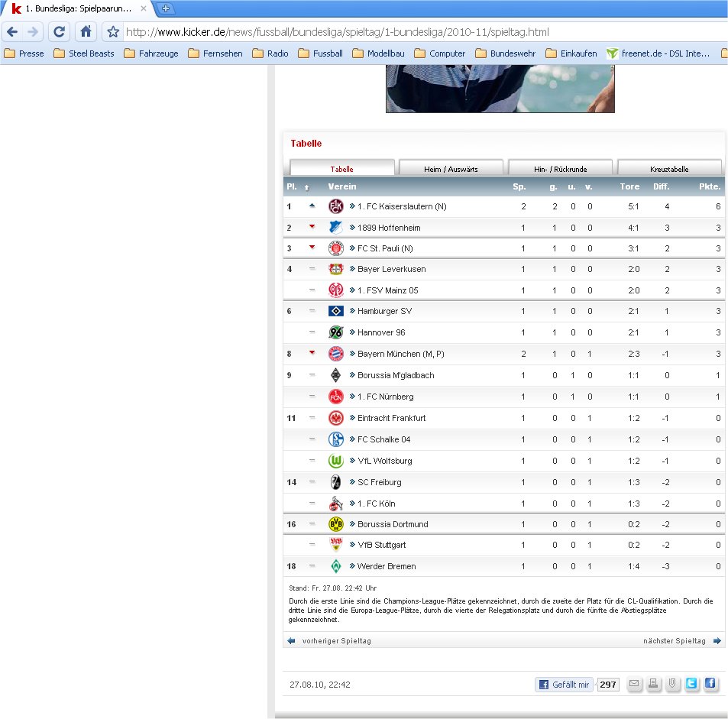Reload the page with the refresh icon
The image size is (728, 719).
60,32
